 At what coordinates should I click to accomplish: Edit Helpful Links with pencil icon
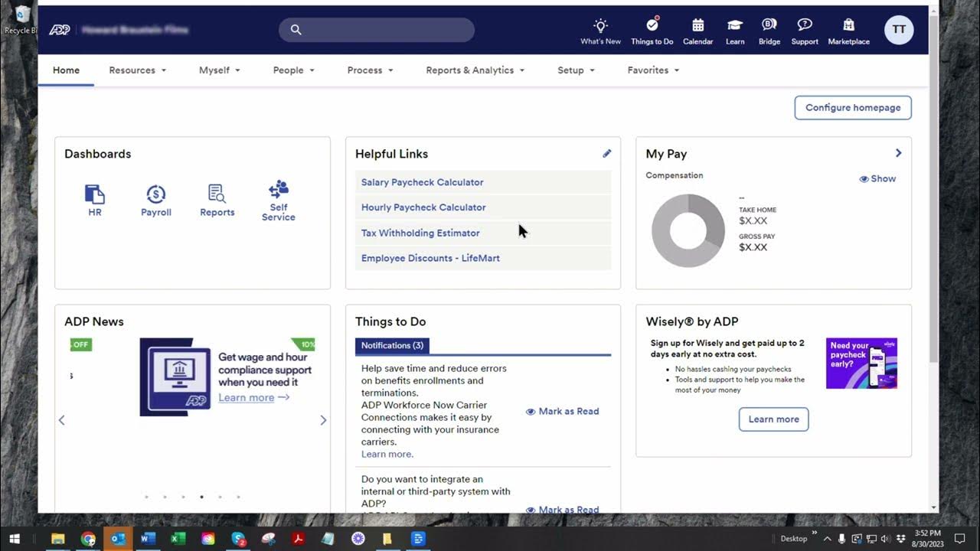click(x=606, y=154)
